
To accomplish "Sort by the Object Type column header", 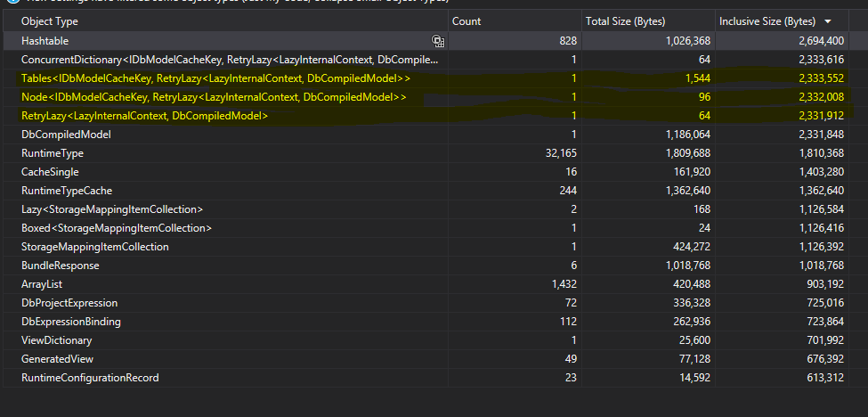I will 226,21.
